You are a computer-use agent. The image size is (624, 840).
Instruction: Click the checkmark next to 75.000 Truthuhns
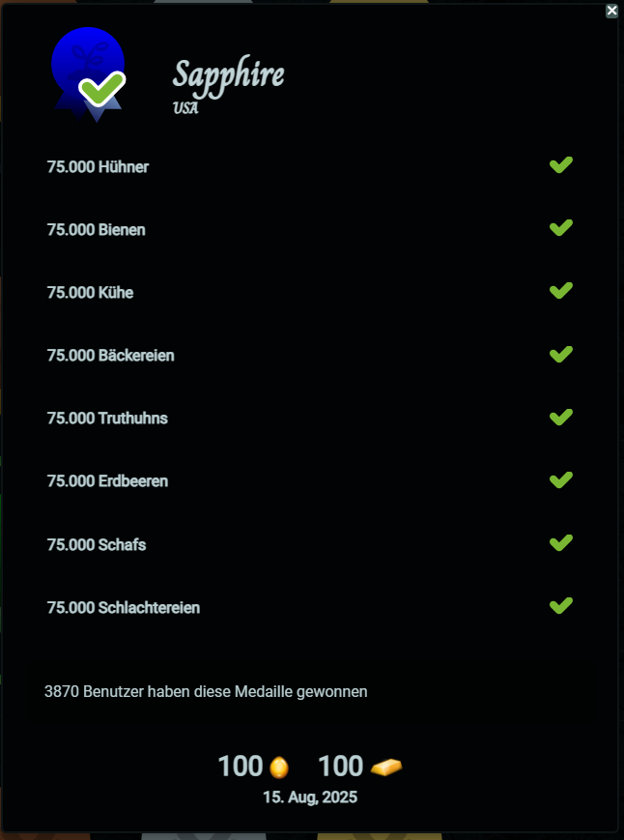561,418
